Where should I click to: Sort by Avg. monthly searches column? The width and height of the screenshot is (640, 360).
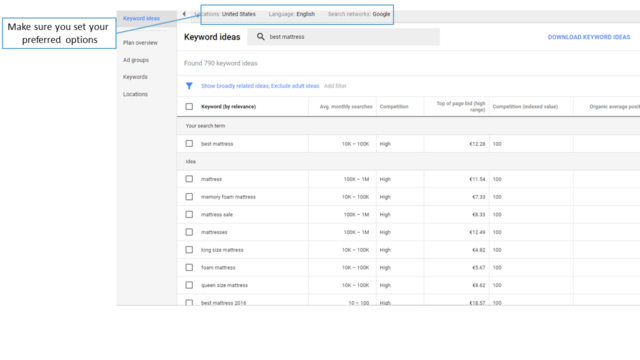tap(346, 107)
